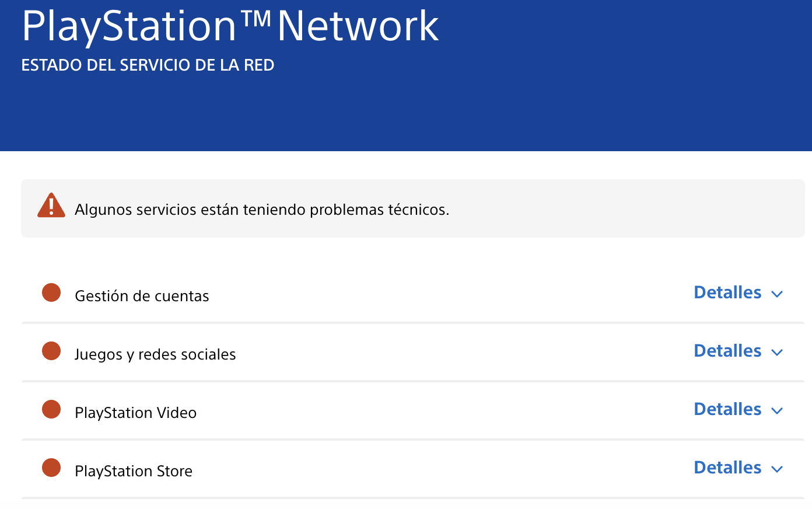
Task: Expand the chevron for PlayStation Video
Action: point(776,410)
